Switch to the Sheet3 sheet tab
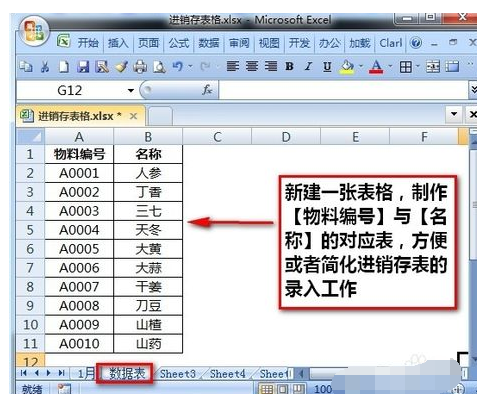The height and width of the screenshot is (394, 477). click(x=178, y=374)
